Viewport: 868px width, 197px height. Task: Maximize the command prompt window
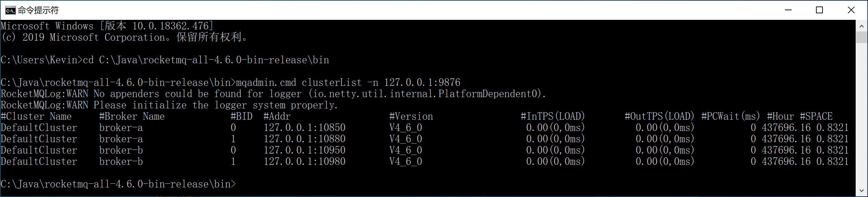(x=819, y=10)
